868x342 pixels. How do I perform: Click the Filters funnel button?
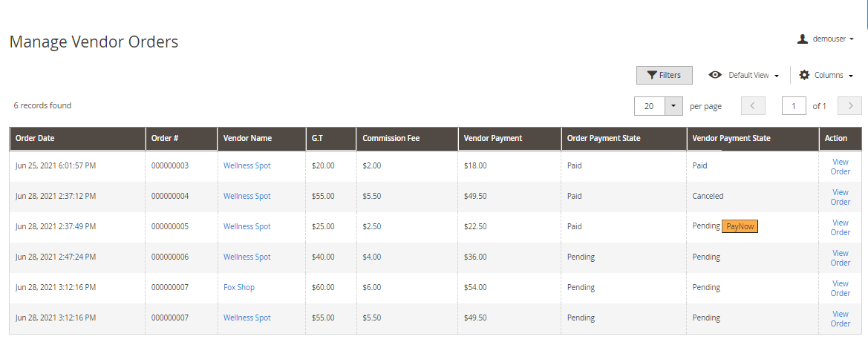tap(664, 75)
